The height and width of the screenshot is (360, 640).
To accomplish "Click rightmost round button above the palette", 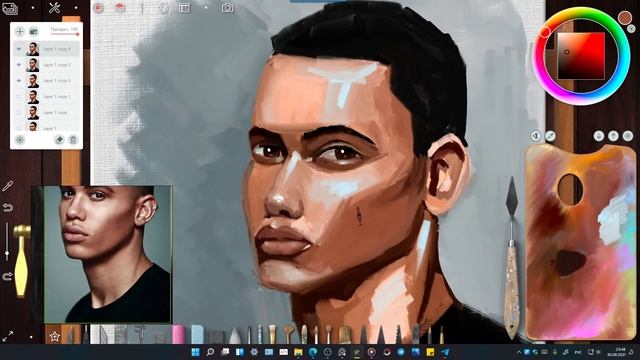I will pyautogui.click(x=628, y=136).
